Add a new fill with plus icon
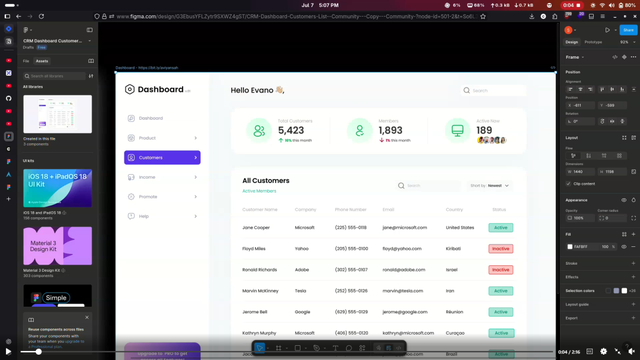Viewport: 640px width, 360px height. (x=633, y=234)
